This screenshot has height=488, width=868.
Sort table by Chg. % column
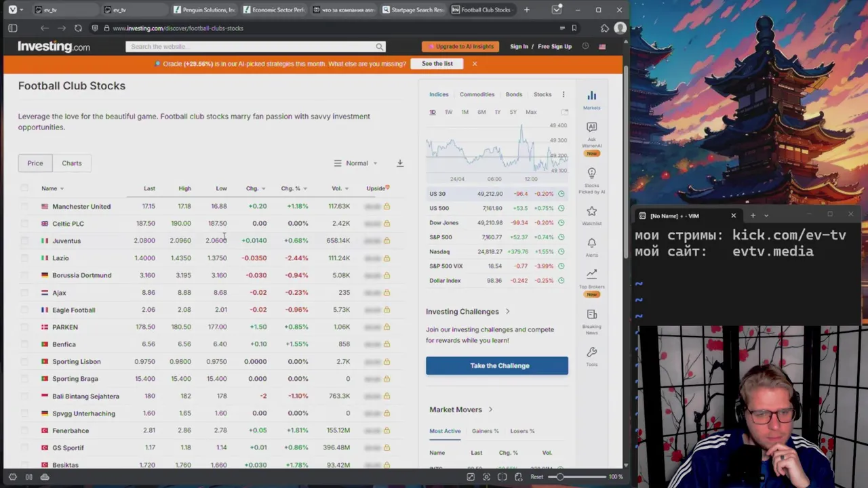coord(294,188)
